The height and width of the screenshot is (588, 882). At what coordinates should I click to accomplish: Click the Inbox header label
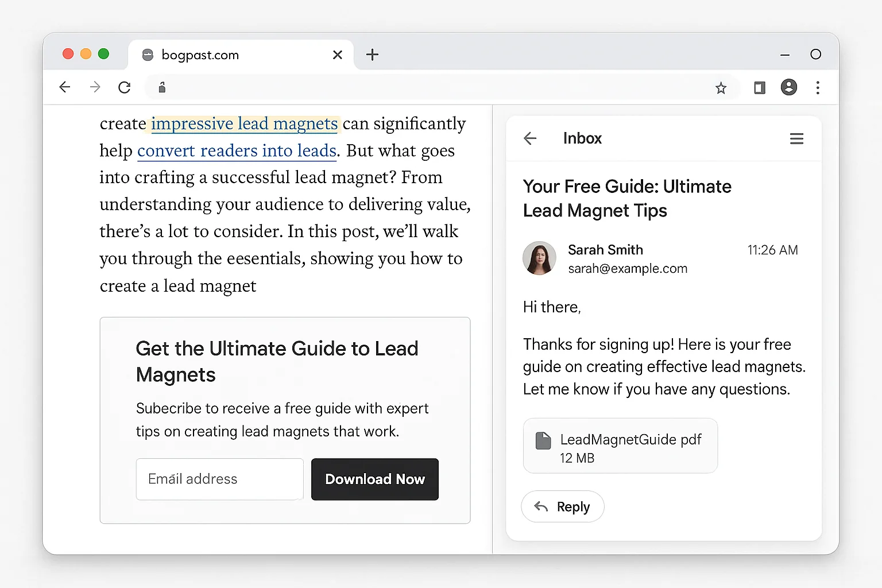582,138
